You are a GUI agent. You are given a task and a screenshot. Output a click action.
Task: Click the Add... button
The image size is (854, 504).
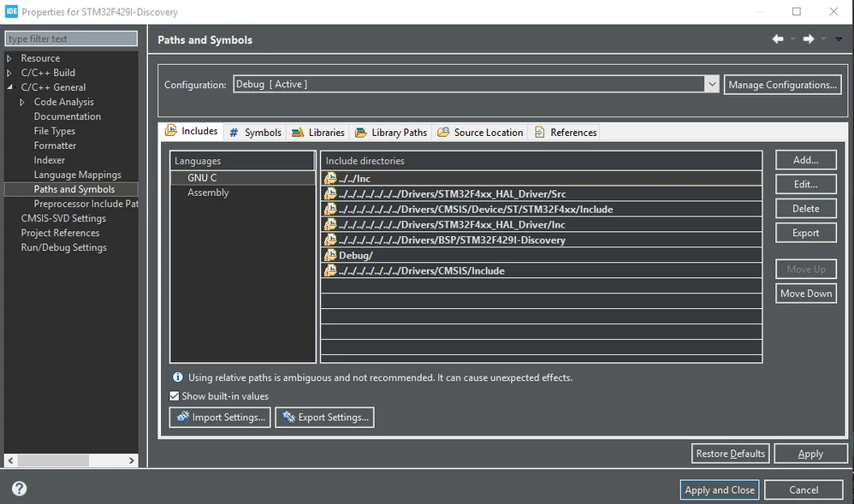(x=805, y=160)
